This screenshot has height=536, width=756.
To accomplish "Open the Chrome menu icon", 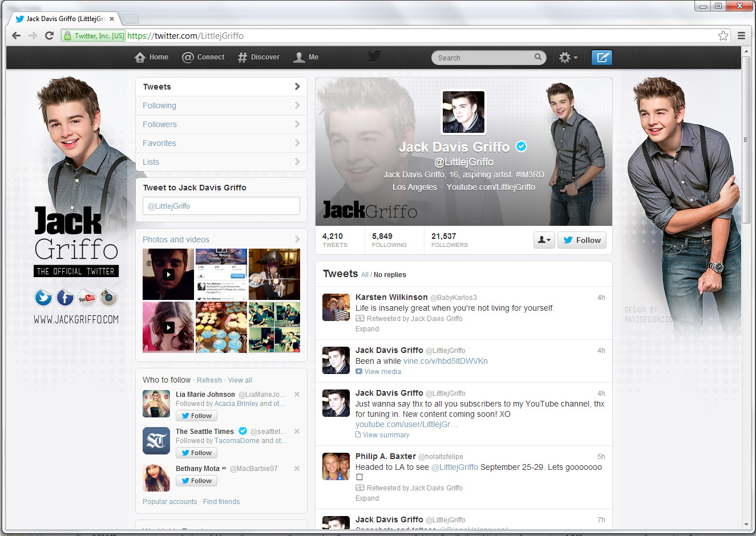I will [741, 36].
